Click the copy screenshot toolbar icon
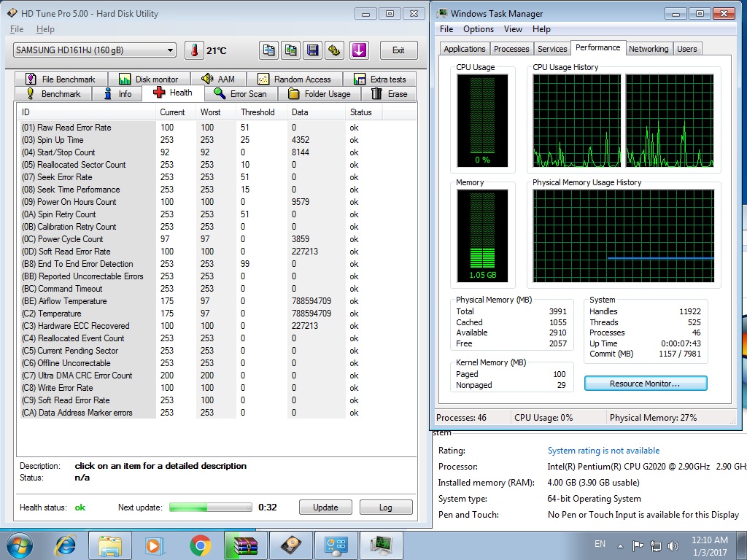The height and width of the screenshot is (560, 747). [291, 50]
